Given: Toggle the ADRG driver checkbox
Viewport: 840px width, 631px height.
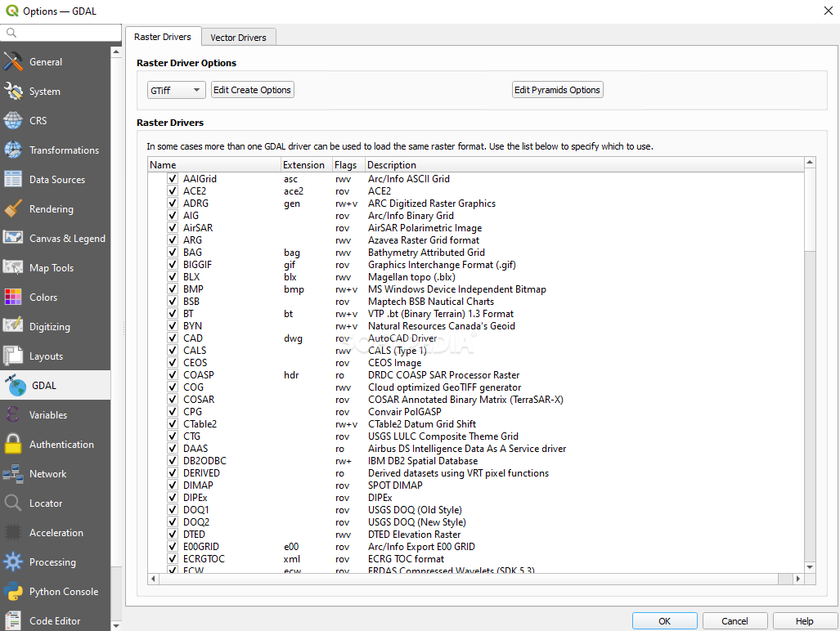Looking at the screenshot, I should pos(172,204).
